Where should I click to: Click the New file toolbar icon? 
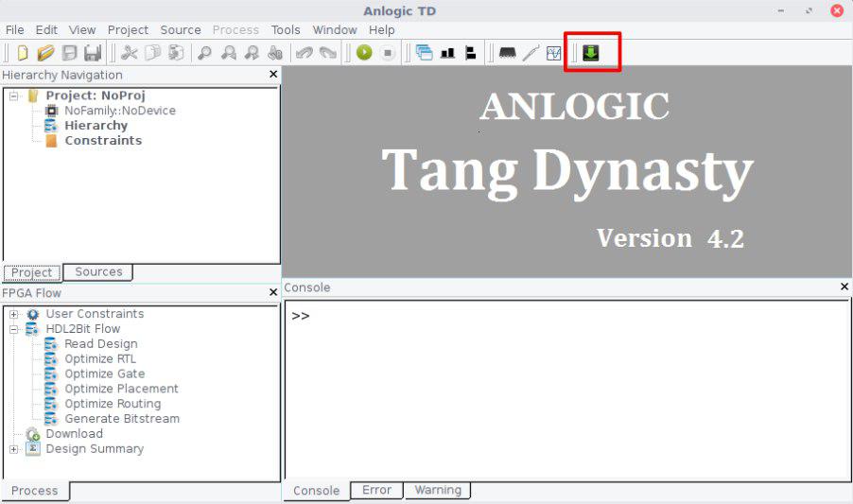tap(23, 53)
